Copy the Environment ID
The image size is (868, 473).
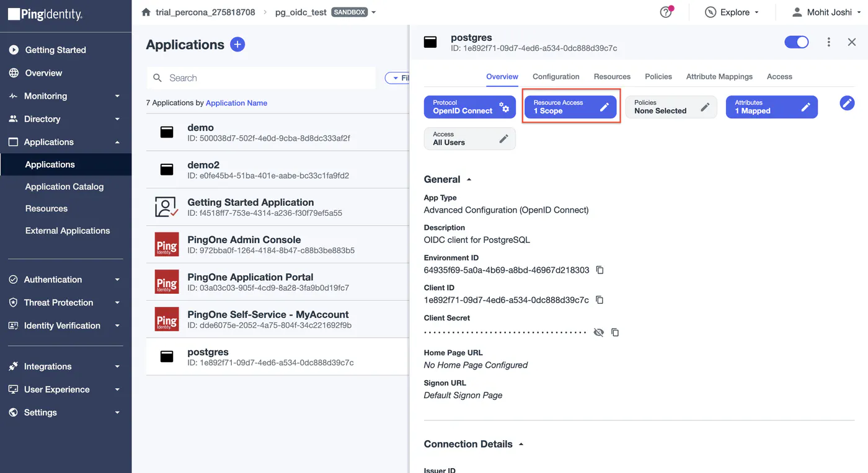600,270
